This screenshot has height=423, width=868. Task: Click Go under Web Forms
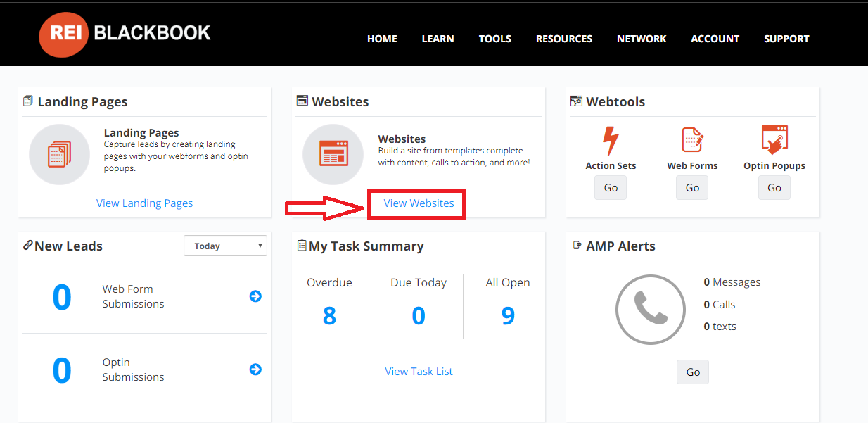(x=692, y=188)
